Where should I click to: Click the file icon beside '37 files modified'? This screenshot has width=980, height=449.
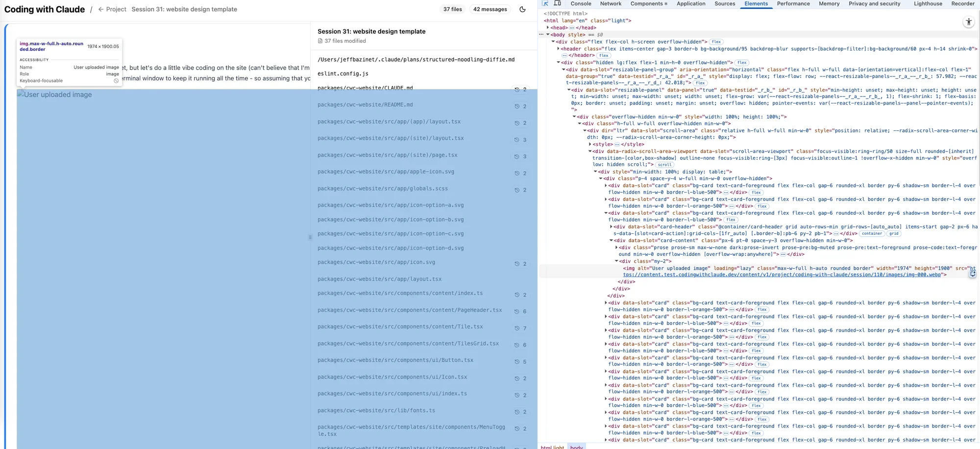point(320,41)
